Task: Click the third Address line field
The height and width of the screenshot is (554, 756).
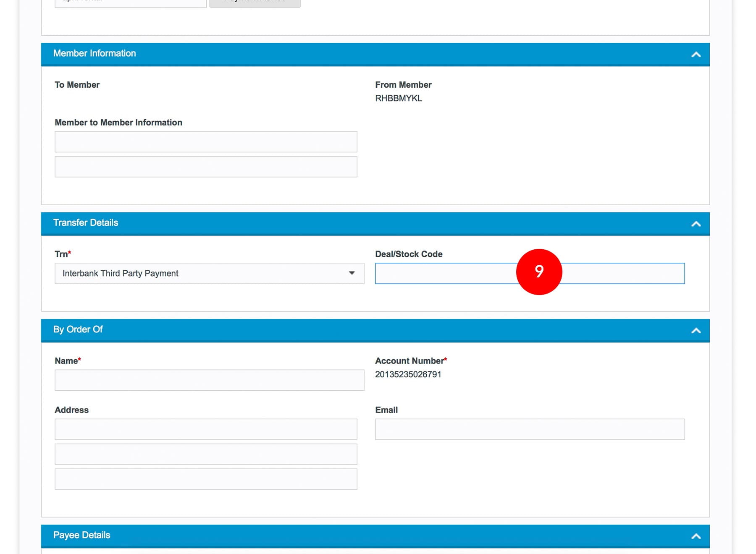Action: tap(206, 479)
